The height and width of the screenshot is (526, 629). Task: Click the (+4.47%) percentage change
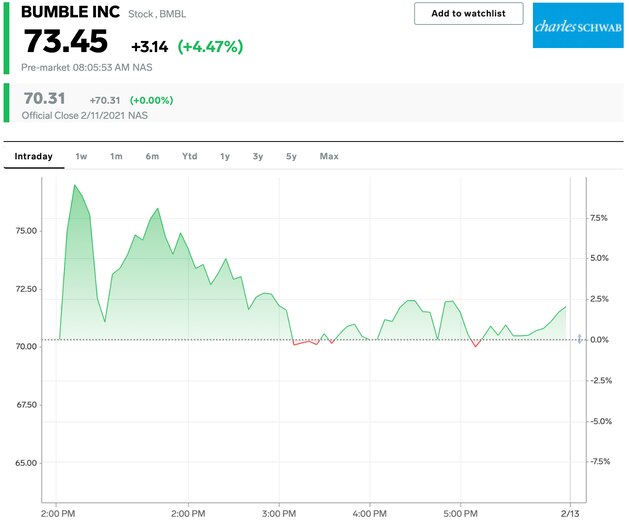pyautogui.click(x=211, y=47)
